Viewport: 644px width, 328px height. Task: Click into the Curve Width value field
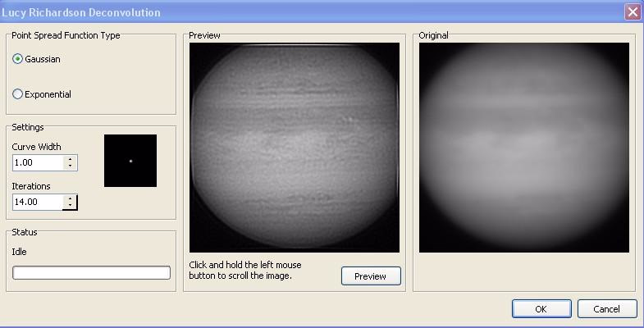coord(38,162)
